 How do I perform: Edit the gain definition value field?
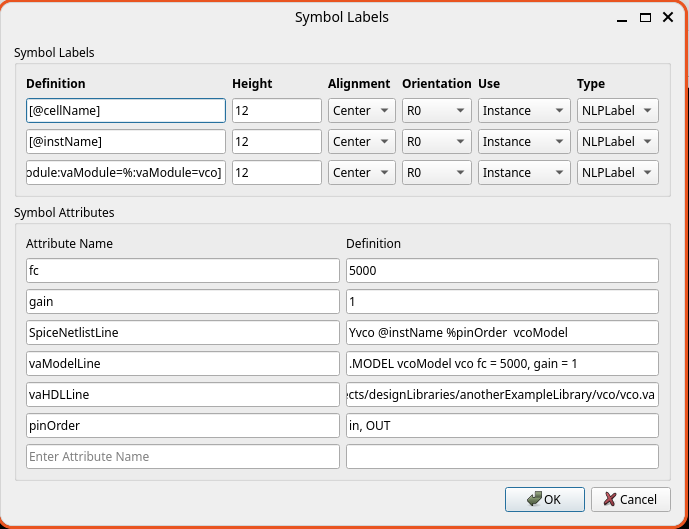click(501, 302)
